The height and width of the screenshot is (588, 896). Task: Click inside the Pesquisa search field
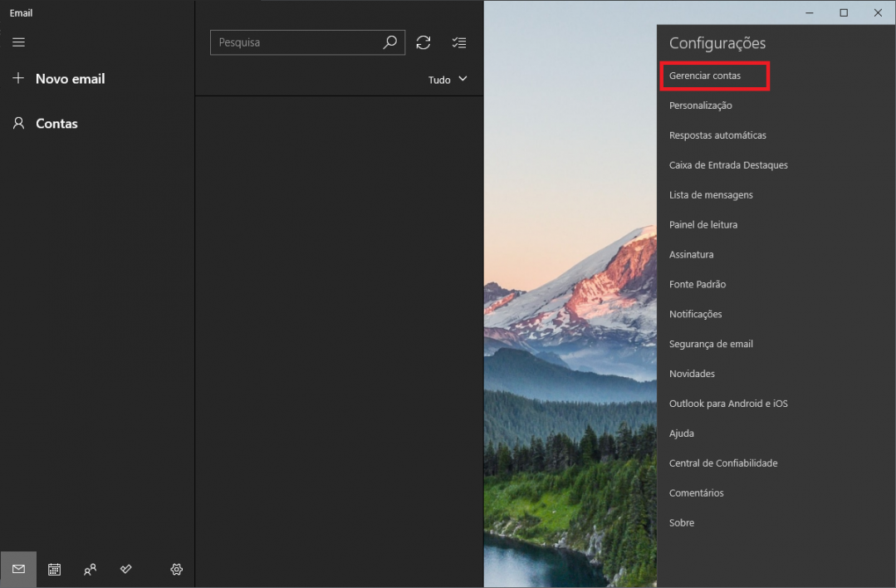tap(295, 42)
